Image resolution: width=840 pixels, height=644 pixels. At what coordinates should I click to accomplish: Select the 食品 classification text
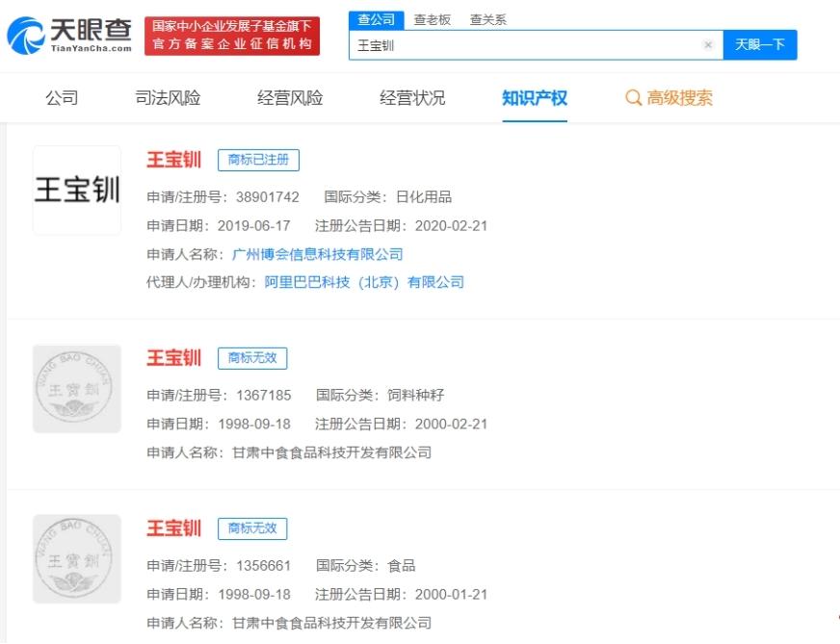click(402, 566)
